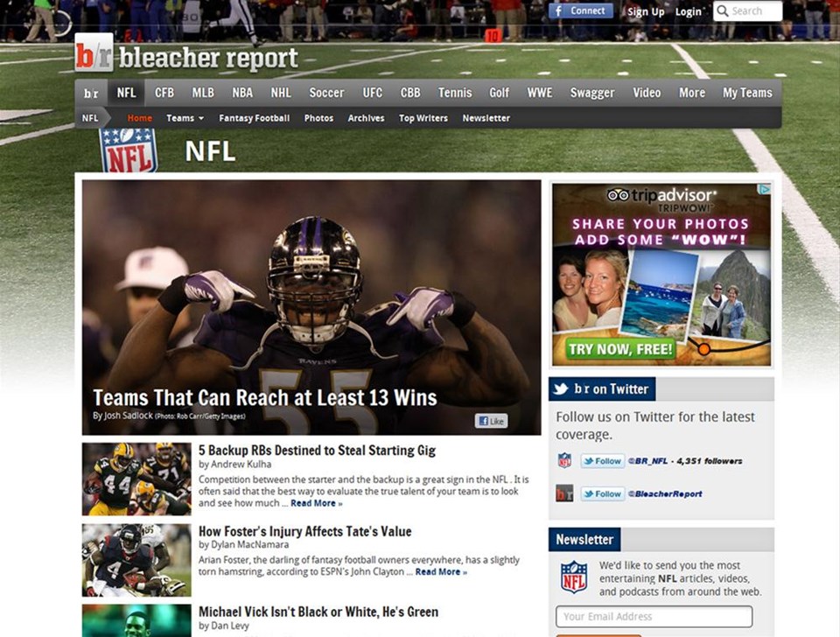
Task: Click the NFL breadcrumb label in sub-navigation
Action: 90,118
